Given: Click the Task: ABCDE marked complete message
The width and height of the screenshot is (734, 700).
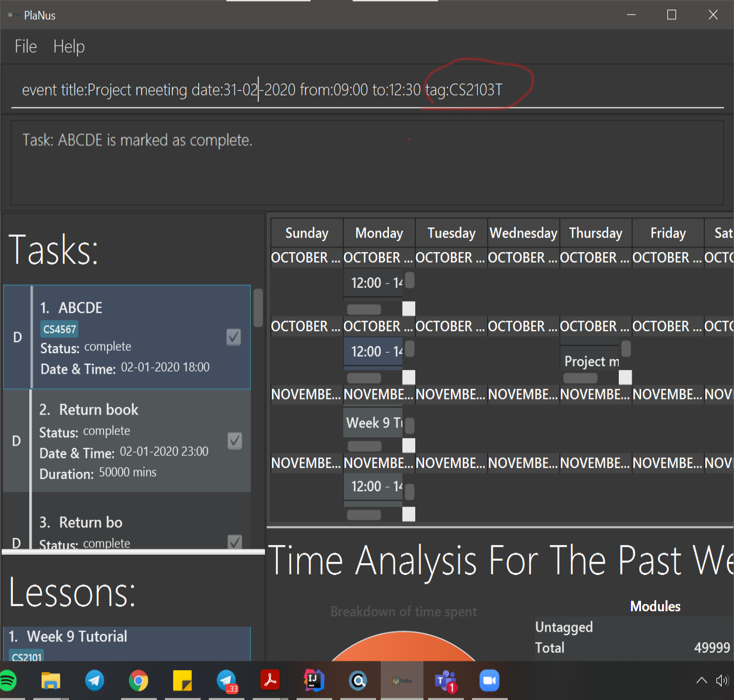Looking at the screenshot, I should click(137, 140).
